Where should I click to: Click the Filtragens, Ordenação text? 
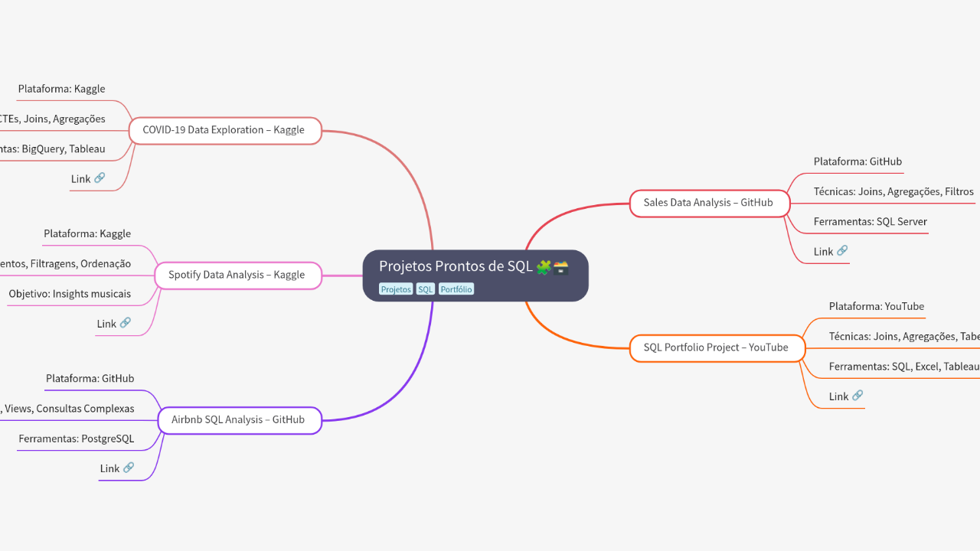66,263
